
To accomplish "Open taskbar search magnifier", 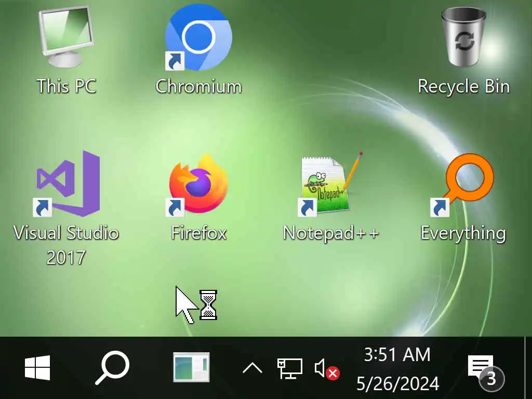I will [x=112, y=368].
